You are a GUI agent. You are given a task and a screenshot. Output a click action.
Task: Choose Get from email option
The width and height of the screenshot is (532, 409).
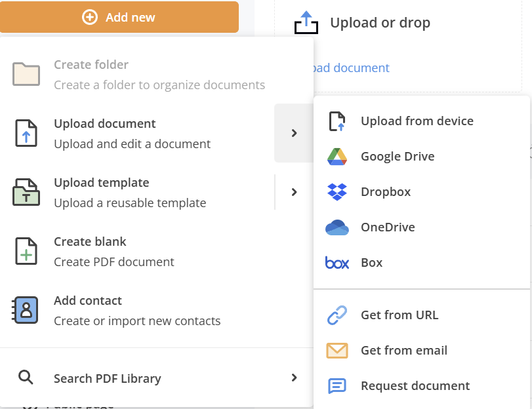coord(422,350)
